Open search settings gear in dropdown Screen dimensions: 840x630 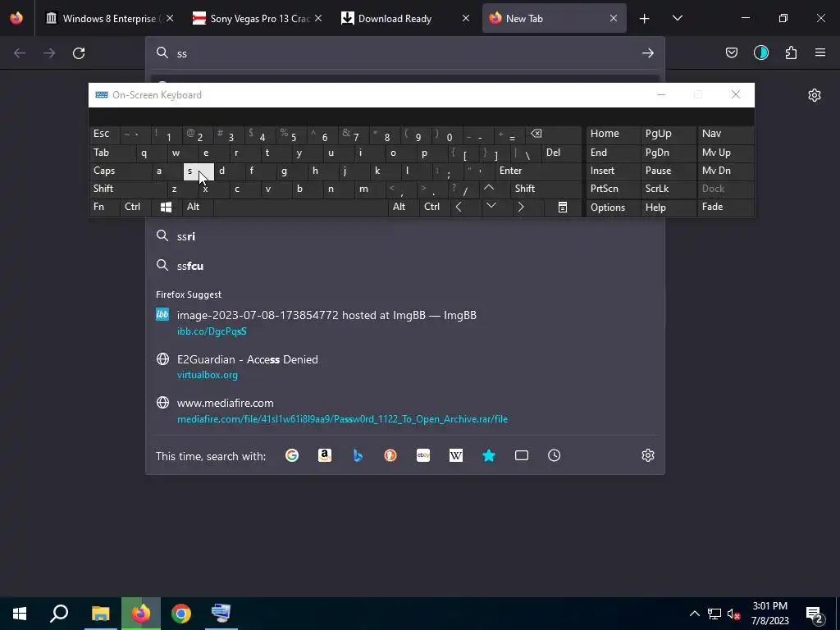click(x=648, y=455)
